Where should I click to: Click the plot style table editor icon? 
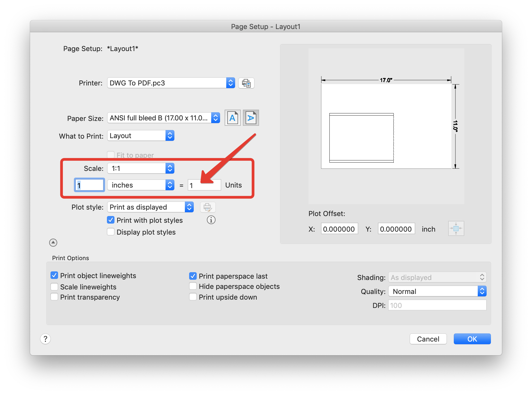click(208, 207)
